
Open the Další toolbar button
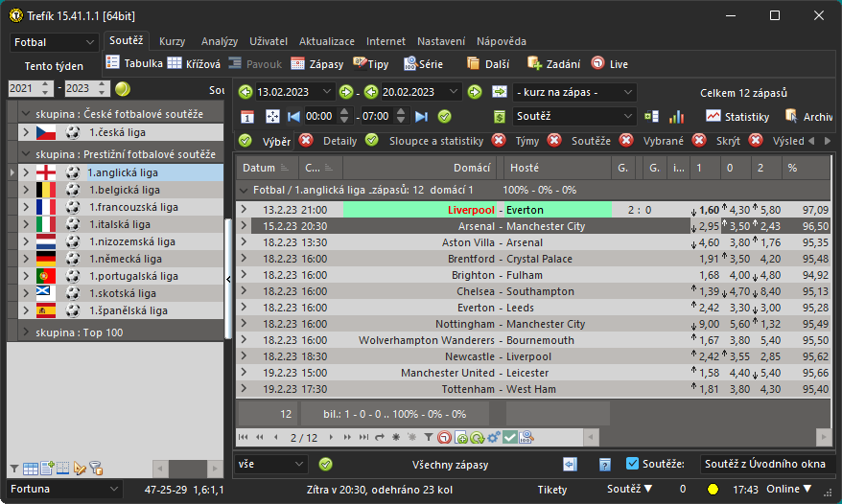point(488,64)
